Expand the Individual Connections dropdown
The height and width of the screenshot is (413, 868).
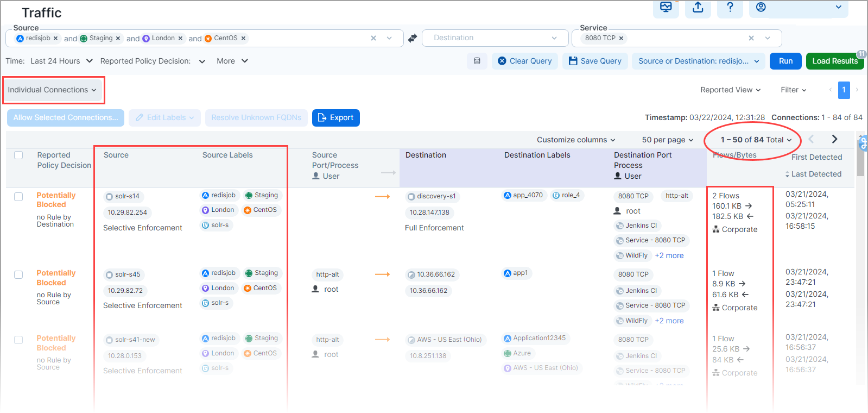tap(52, 90)
